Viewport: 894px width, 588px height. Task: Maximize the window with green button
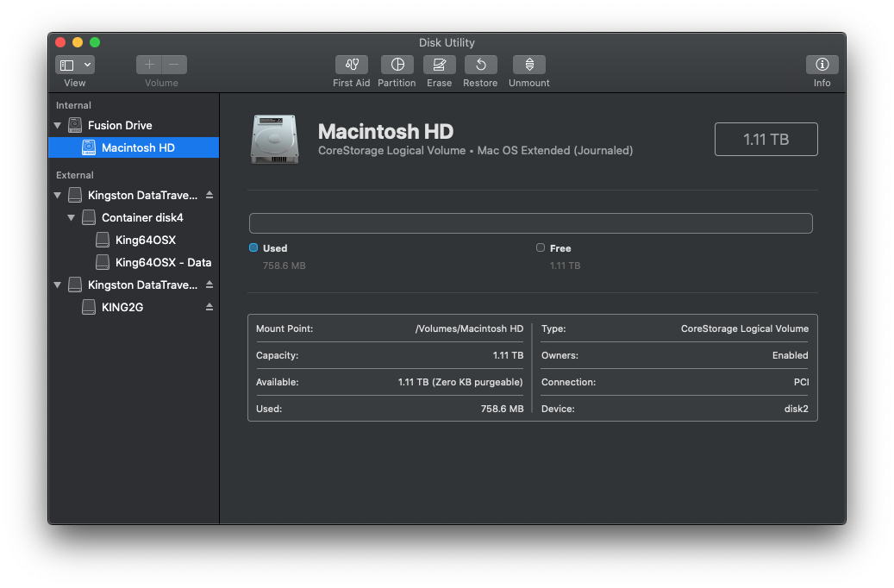(95, 42)
